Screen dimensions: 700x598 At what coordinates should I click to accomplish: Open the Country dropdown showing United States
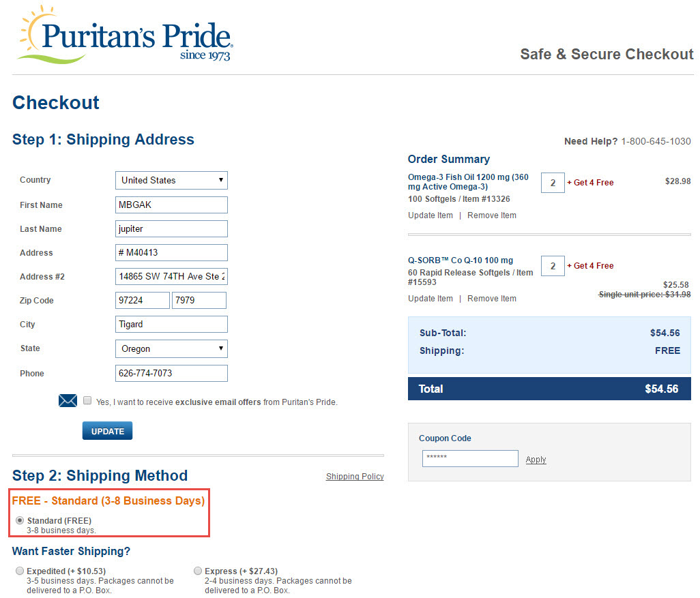point(171,180)
